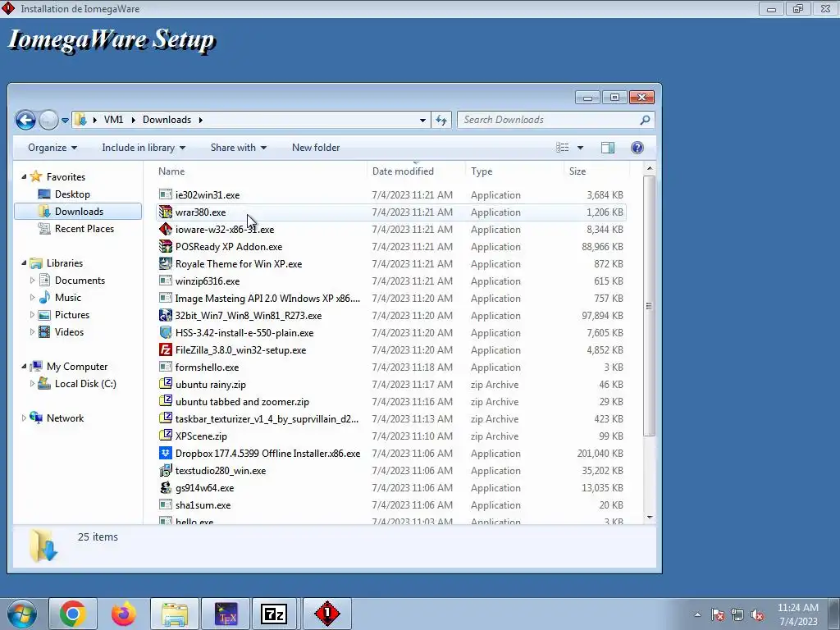Image resolution: width=840 pixels, height=630 pixels.
Task: Expand Local Disk (C:)
Action: click(32, 384)
